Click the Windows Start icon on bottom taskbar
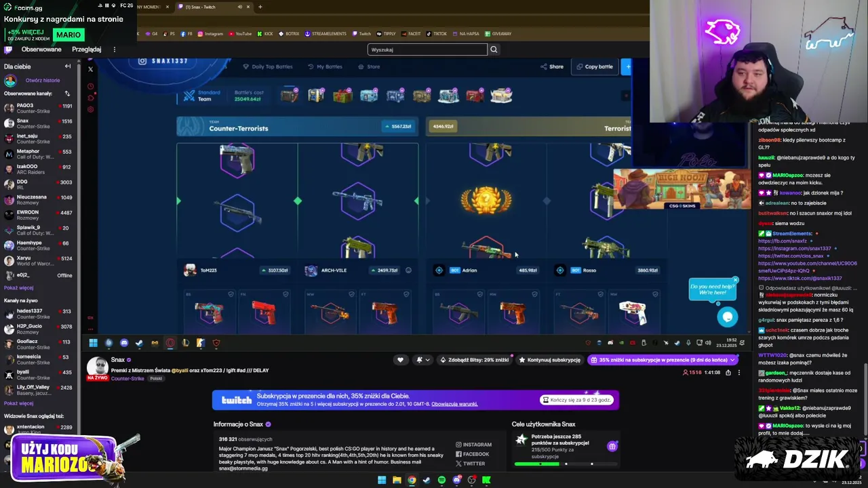This screenshot has height=488, width=868. point(382,480)
